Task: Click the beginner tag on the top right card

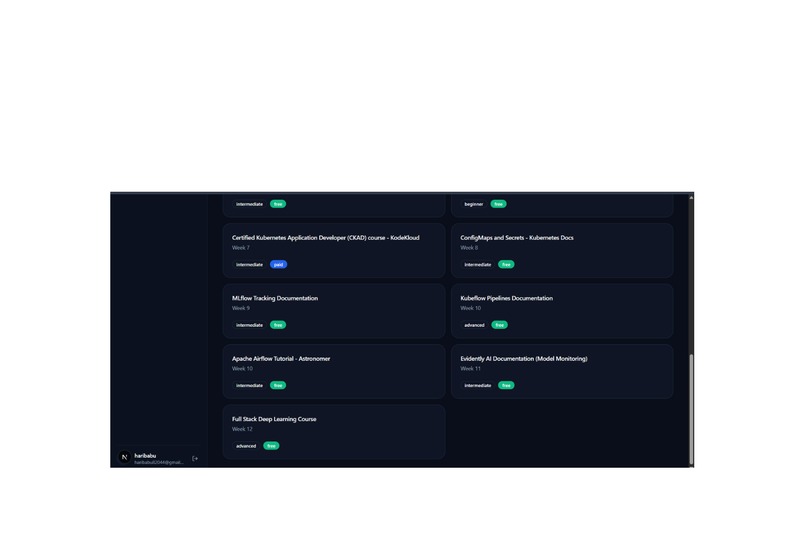Action: click(x=473, y=204)
